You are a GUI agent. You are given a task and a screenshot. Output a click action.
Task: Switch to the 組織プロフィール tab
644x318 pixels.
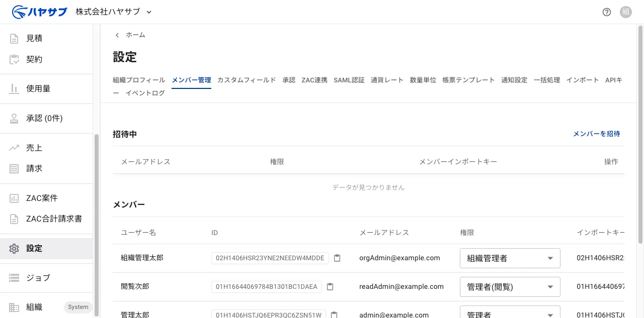[139, 80]
